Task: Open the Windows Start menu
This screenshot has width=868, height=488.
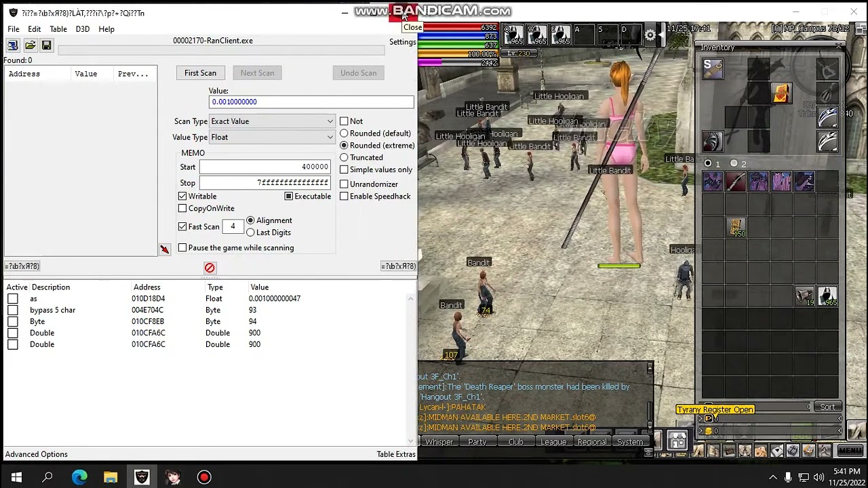Action: click(x=16, y=477)
